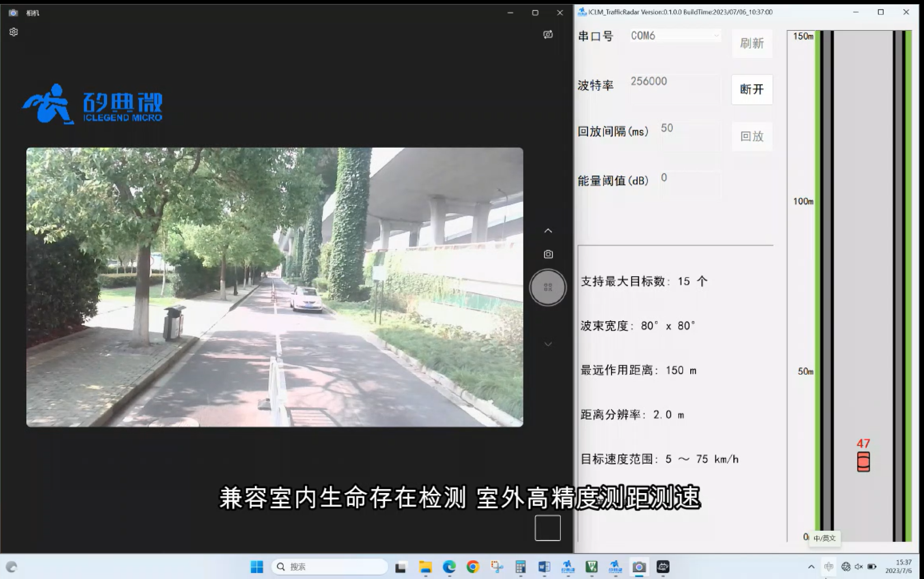Open Microsoft Word from the taskbar
The width and height of the screenshot is (924, 579).
pos(544,567)
